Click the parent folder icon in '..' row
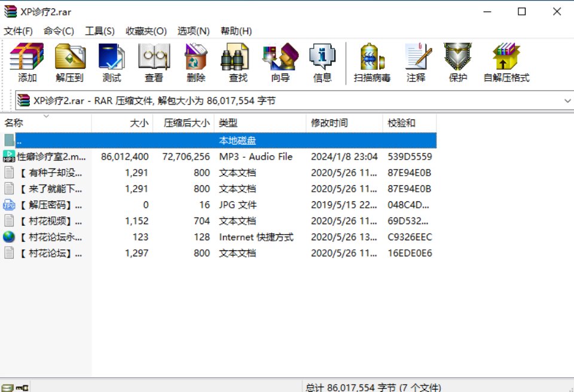This screenshot has height=392, width=574. pos(9,140)
